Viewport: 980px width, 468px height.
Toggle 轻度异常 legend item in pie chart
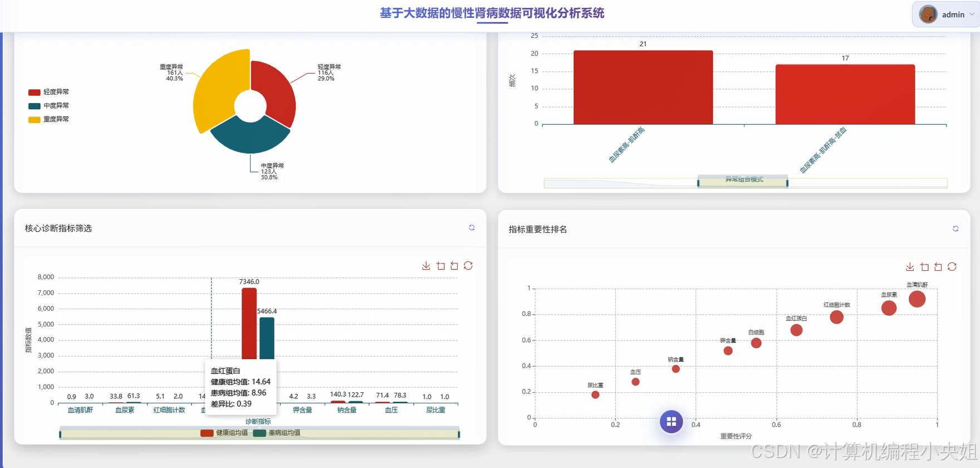point(49,92)
